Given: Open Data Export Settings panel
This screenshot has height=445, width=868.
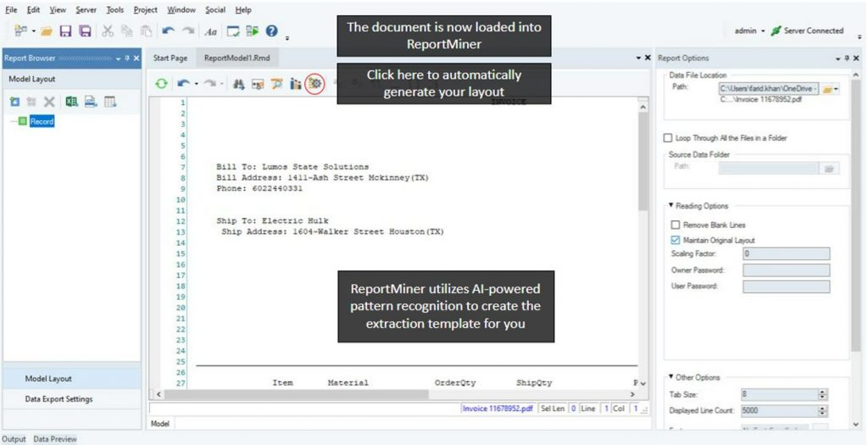Looking at the screenshot, I should pyautogui.click(x=58, y=399).
